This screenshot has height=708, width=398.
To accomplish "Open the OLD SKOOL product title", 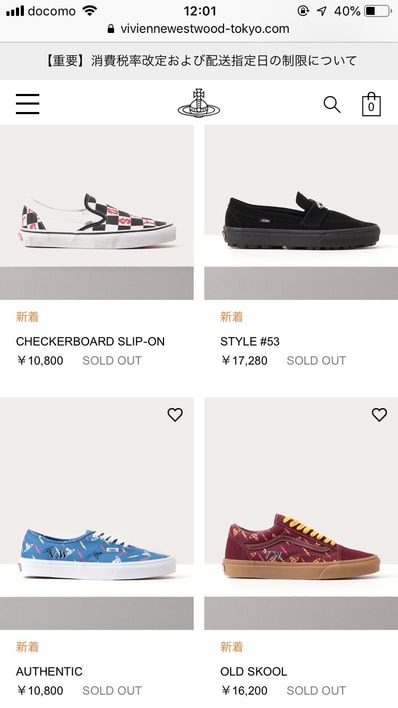I will 253,671.
